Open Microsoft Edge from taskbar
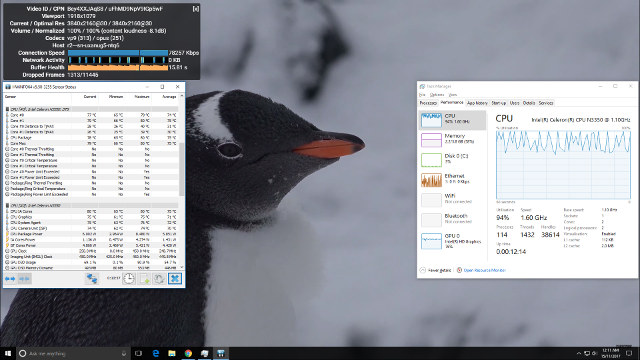 pos(156,353)
